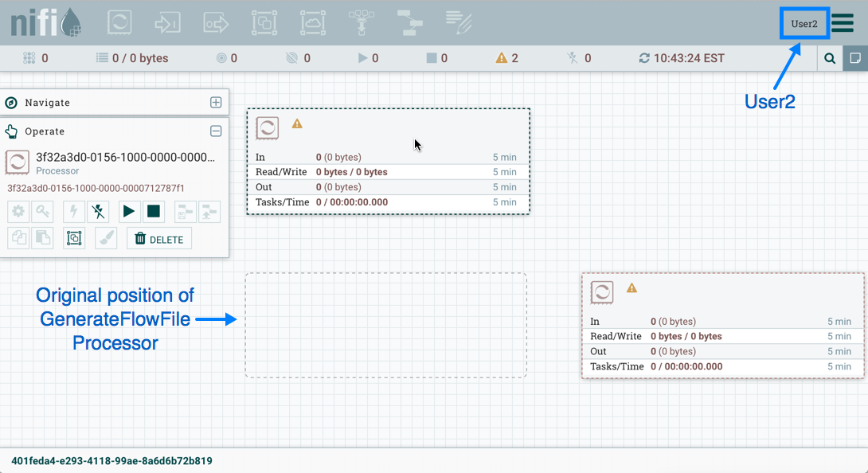
Task: Click the Template icon in toolbar
Action: click(x=410, y=22)
